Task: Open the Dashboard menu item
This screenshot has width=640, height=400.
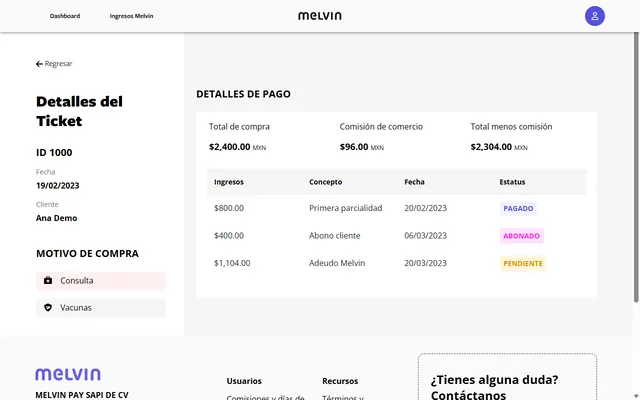Action: pos(65,16)
